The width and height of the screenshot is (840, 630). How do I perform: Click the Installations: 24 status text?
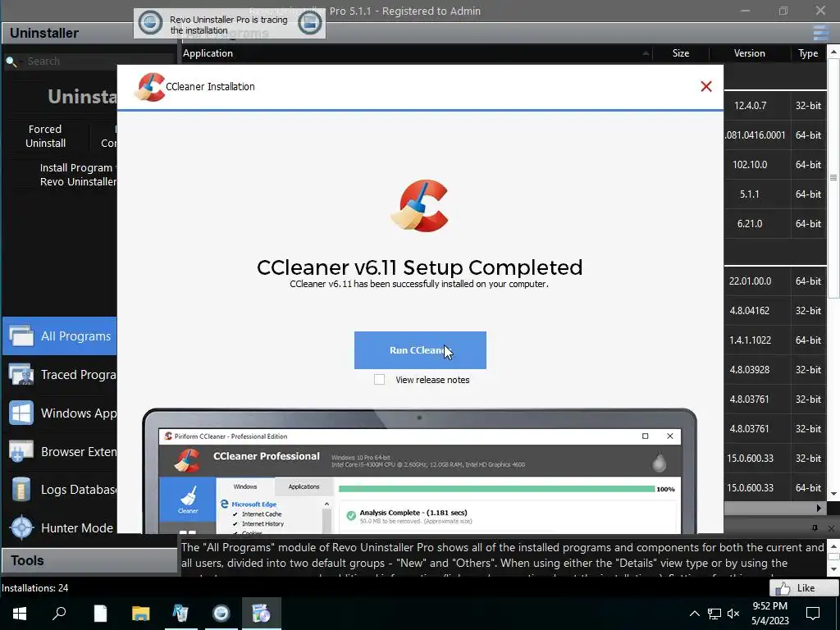(x=34, y=587)
